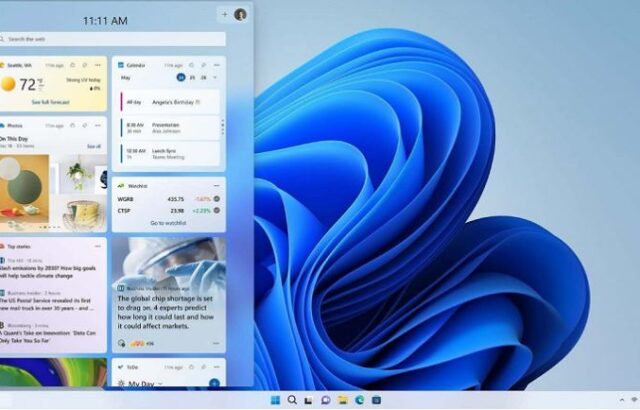The height and width of the screenshot is (410, 640).
Task: Open the climate change emissions headline
Action: point(48,272)
